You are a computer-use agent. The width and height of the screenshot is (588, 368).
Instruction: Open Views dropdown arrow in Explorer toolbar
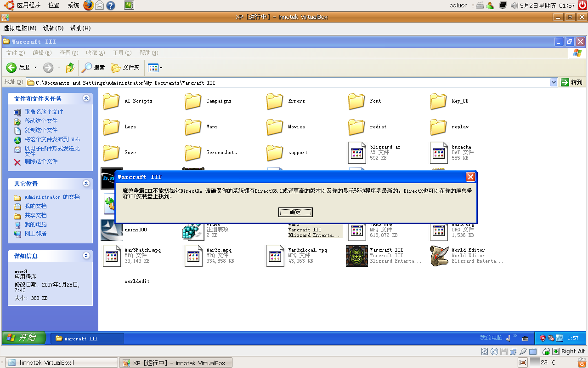[x=161, y=68]
